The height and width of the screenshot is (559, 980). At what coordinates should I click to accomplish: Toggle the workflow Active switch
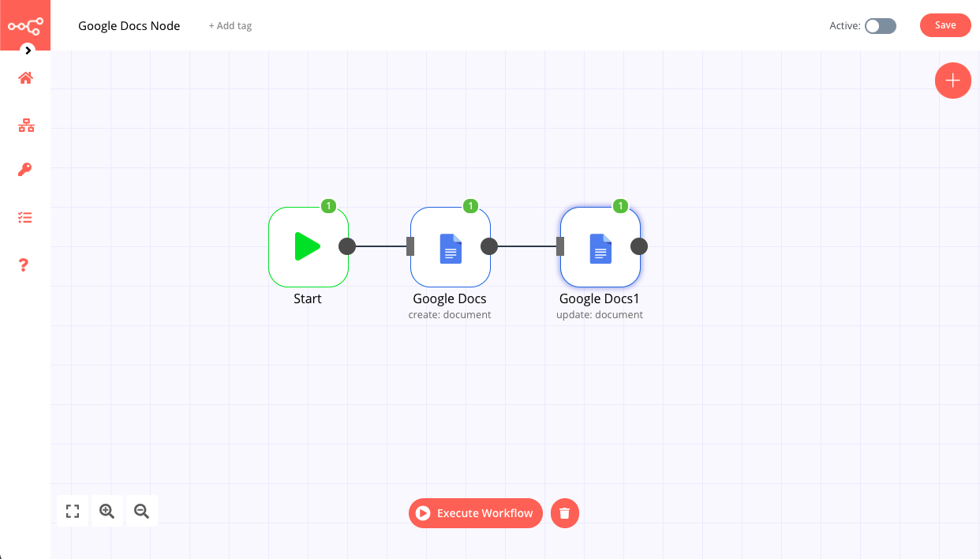[880, 25]
